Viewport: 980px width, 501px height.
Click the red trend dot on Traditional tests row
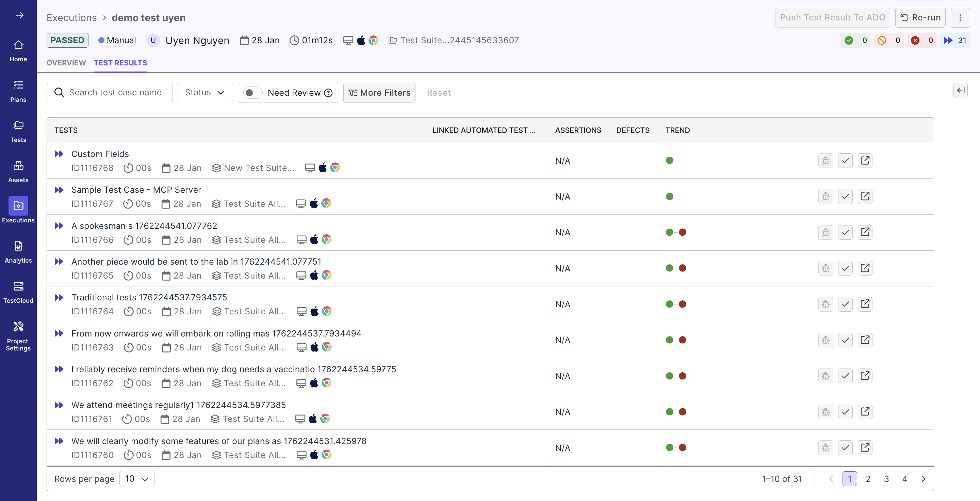pyautogui.click(x=683, y=304)
